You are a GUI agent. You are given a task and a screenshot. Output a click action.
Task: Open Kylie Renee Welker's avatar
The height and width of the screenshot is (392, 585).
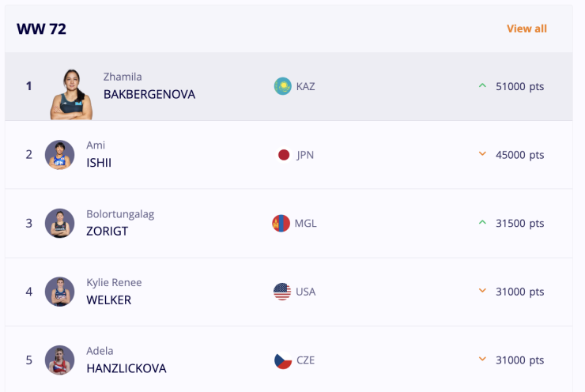pyautogui.click(x=60, y=292)
